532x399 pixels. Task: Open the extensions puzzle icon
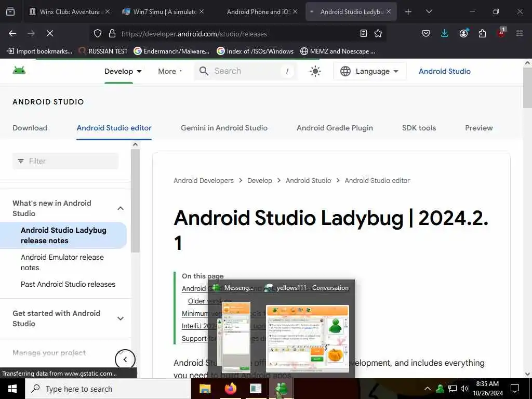click(482, 33)
